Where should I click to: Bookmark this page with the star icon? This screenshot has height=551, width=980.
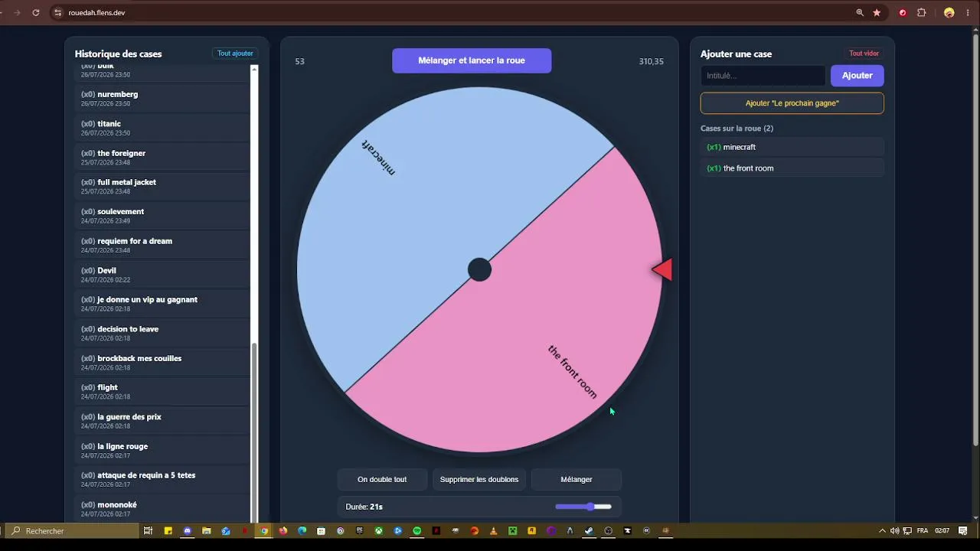pos(877,13)
